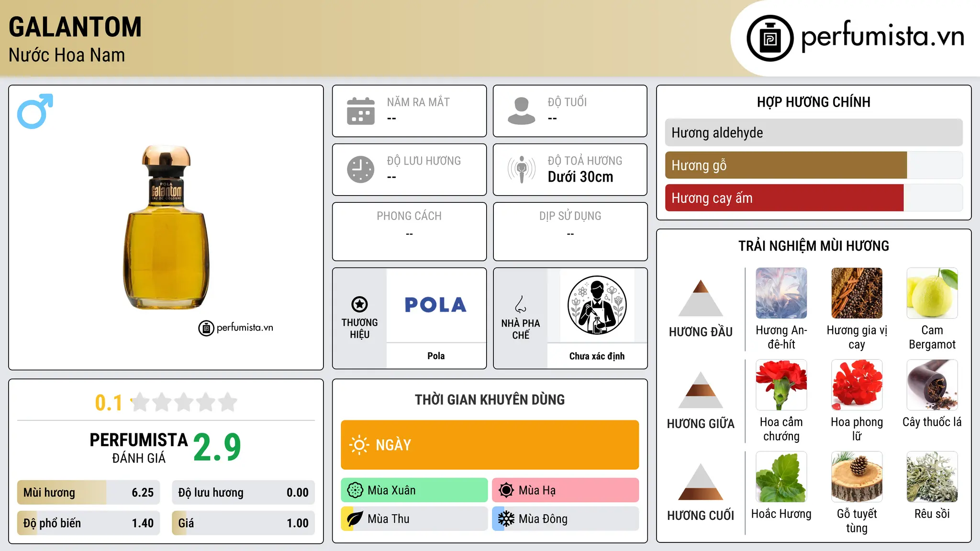The image size is (980, 551).
Task: Click the snowflake icon for Mùa Đông
Action: coord(506,519)
